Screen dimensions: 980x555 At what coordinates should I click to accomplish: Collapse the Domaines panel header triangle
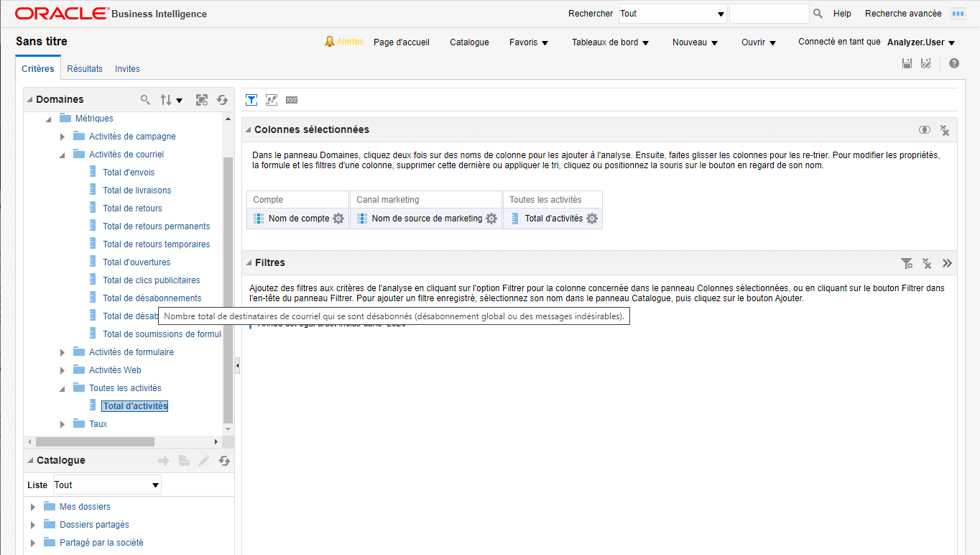point(29,100)
